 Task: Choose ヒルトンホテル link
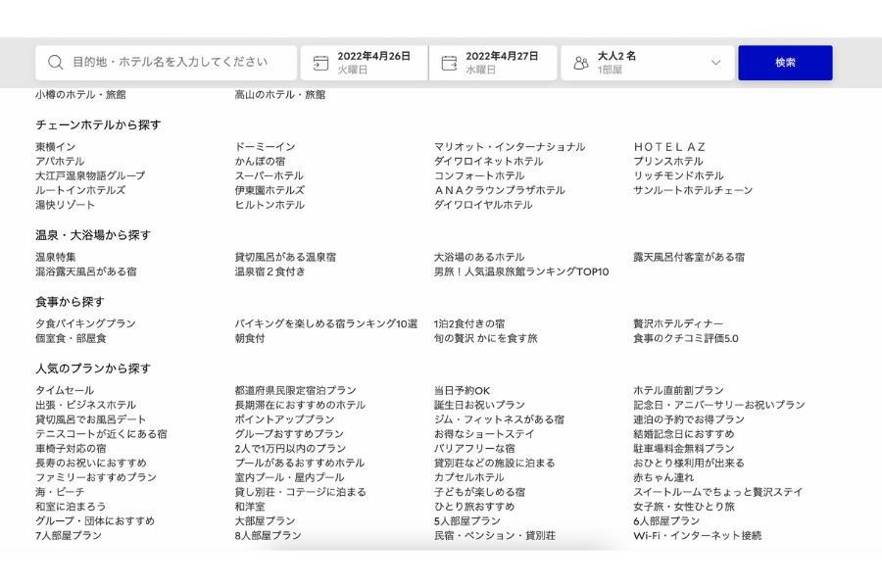(x=269, y=205)
